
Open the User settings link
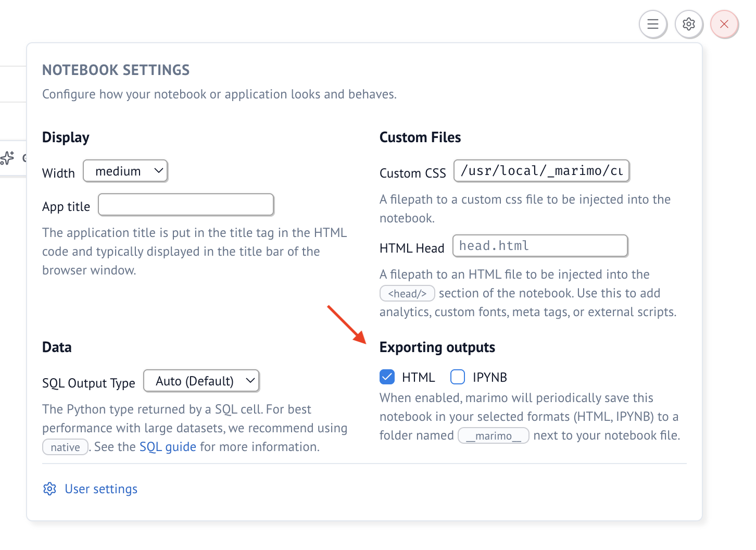click(101, 489)
